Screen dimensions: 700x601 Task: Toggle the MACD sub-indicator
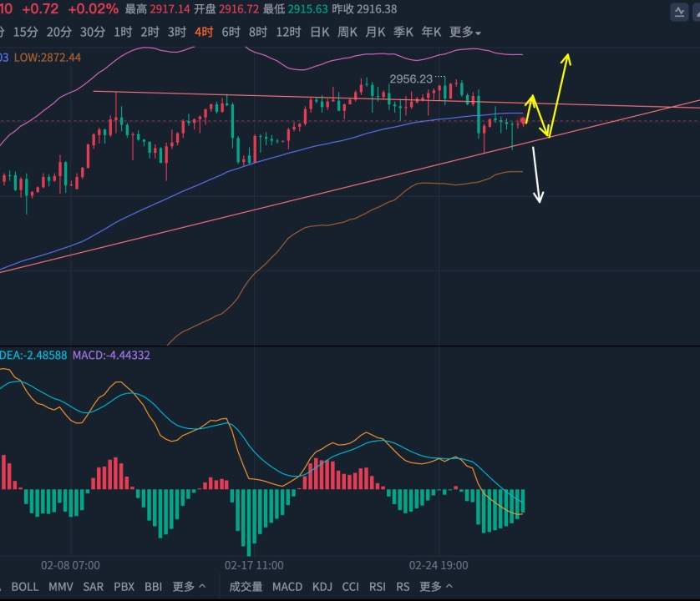tap(287, 587)
